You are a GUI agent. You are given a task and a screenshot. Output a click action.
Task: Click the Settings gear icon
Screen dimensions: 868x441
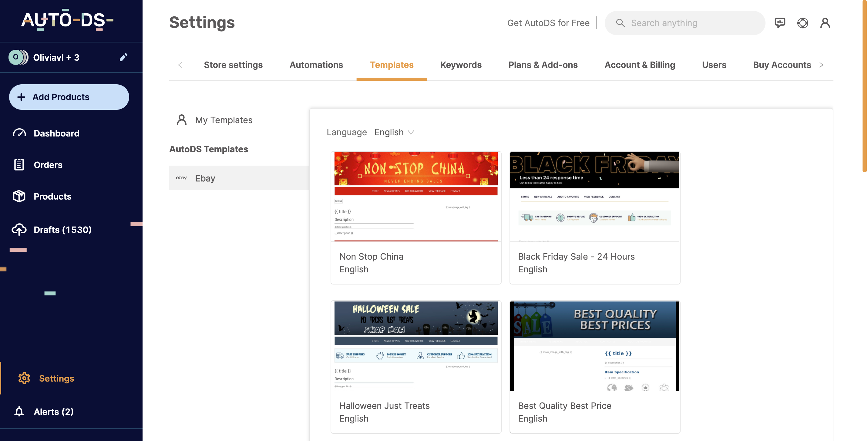pos(24,378)
